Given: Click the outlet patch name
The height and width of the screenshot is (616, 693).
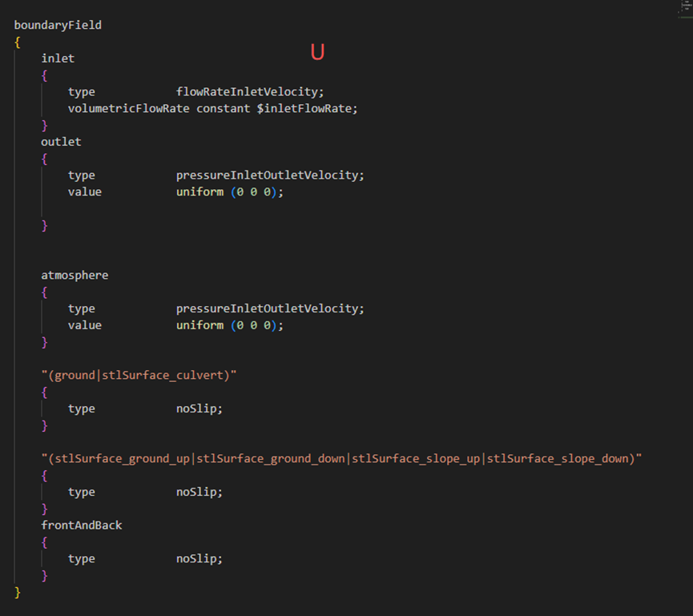Looking at the screenshot, I should (61, 142).
